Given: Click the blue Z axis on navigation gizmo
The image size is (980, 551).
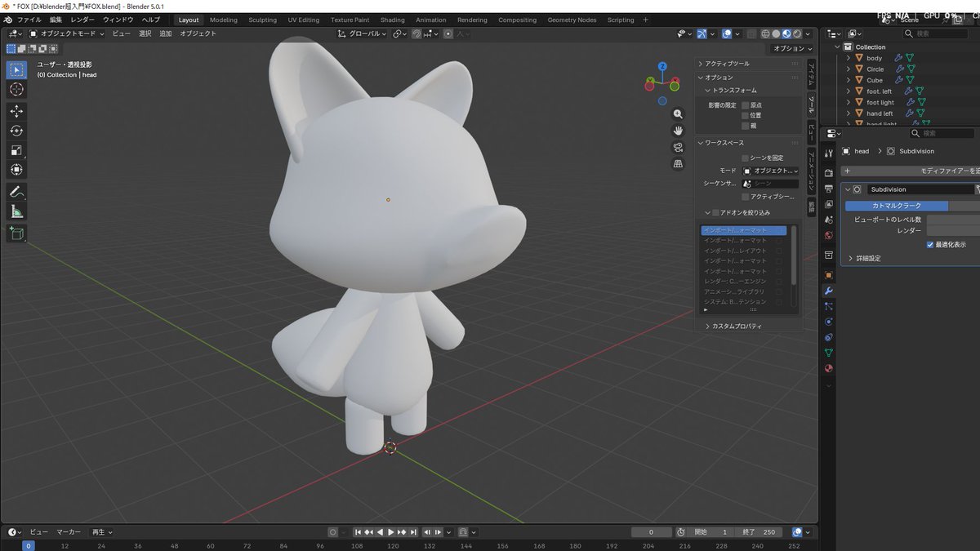Looking at the screenshot, I should coord(662,66).
